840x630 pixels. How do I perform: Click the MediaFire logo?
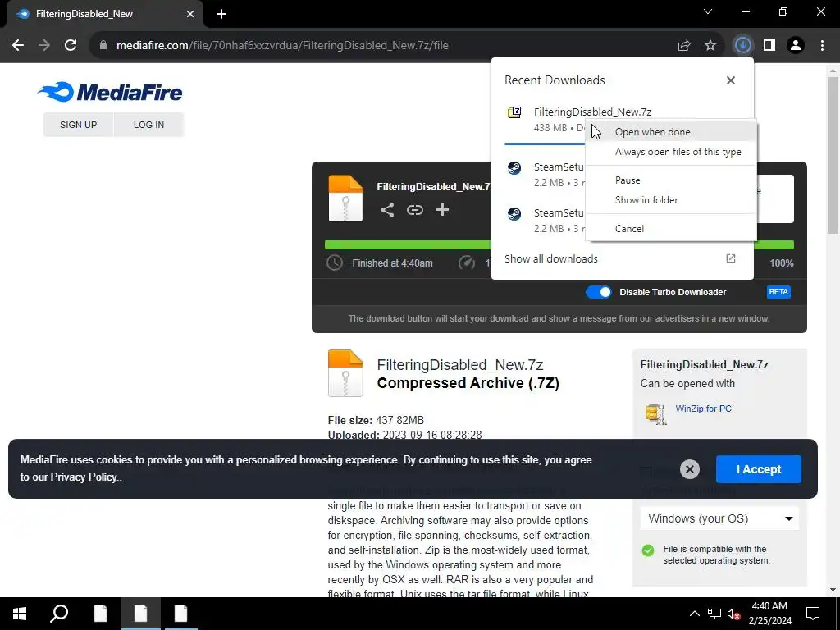click(x=110, y=92)
